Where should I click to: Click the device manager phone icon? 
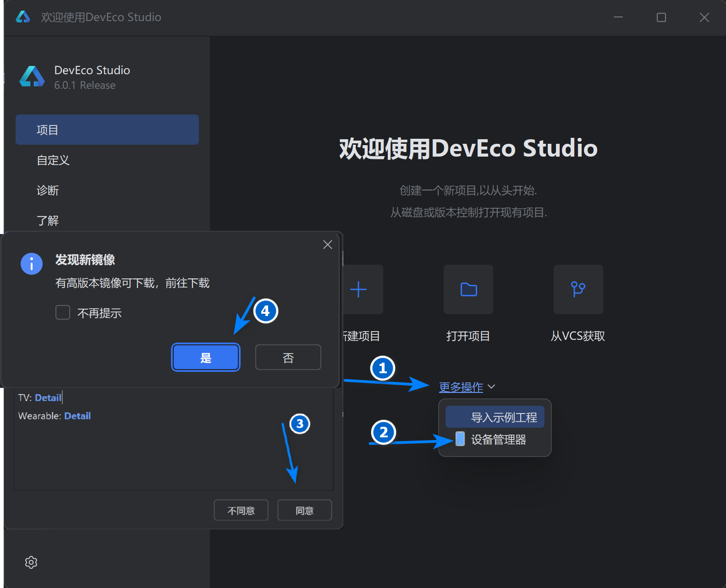460,439
